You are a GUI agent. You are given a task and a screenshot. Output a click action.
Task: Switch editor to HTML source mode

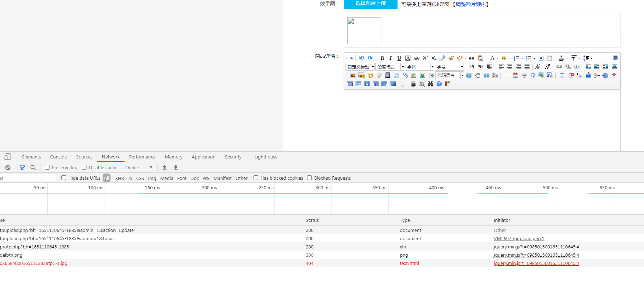coord(349,58)
